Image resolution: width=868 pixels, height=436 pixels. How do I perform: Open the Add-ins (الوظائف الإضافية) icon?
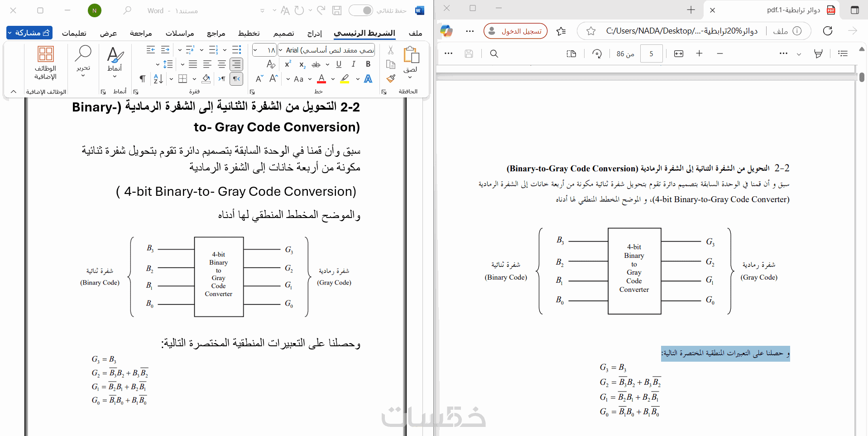[x=46, y=54]
